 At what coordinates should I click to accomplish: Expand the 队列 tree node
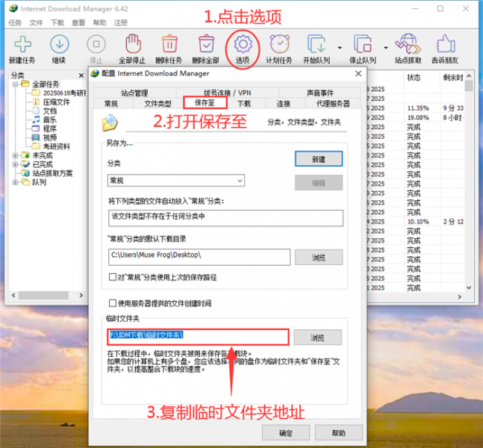[16, 182]
